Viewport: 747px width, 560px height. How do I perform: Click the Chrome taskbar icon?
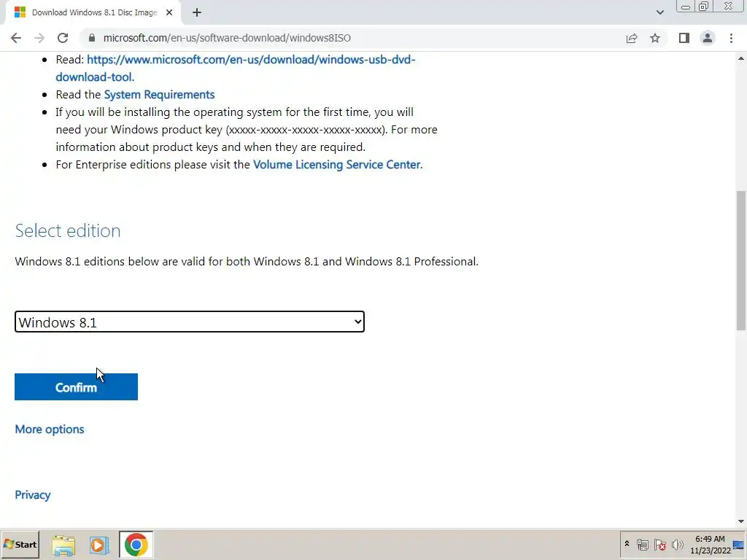136,545
